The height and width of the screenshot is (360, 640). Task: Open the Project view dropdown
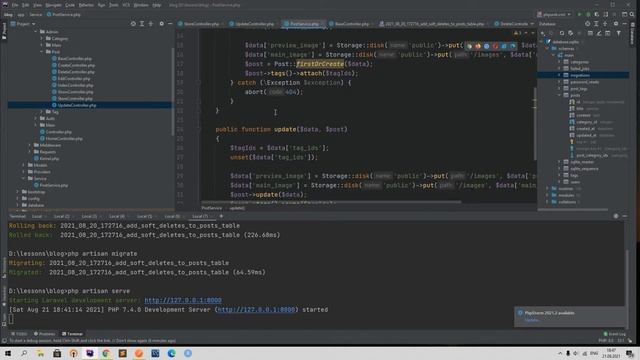click(25, 24)
